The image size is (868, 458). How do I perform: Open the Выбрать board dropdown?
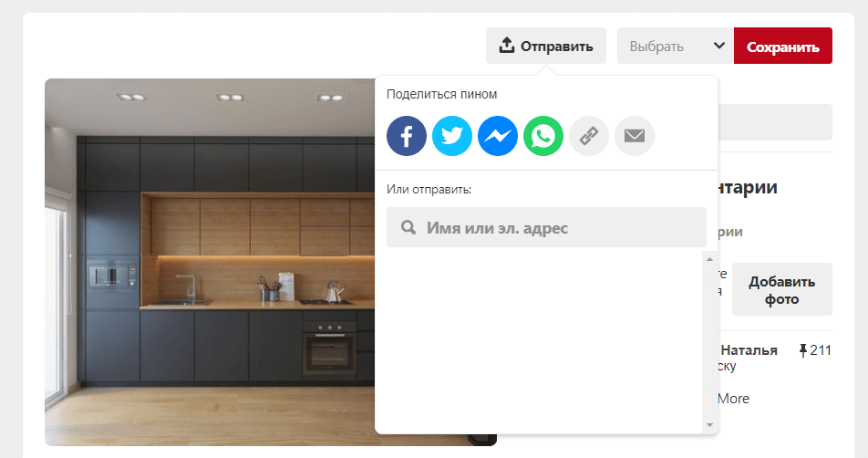pyautogui.click(x=658, y=46)
